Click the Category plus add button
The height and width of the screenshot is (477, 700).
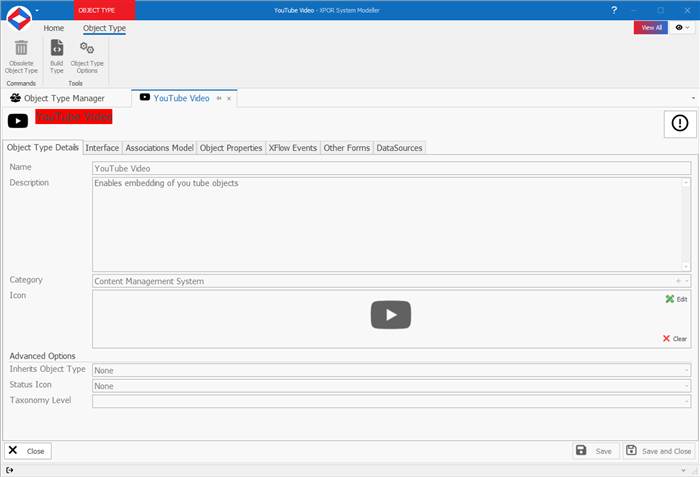(x=679, y=281)
